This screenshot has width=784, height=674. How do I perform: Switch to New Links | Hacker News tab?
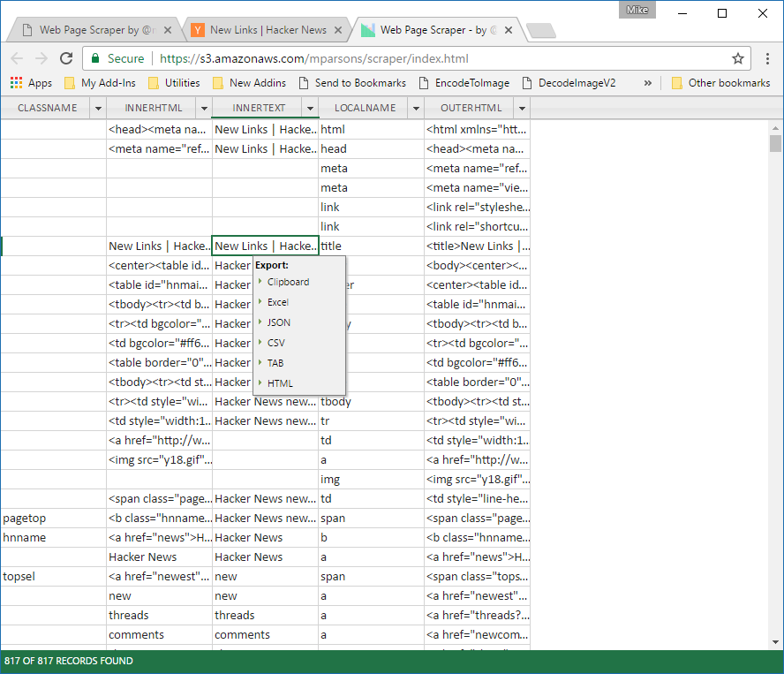pyautogui.click(x=268, y=30)
